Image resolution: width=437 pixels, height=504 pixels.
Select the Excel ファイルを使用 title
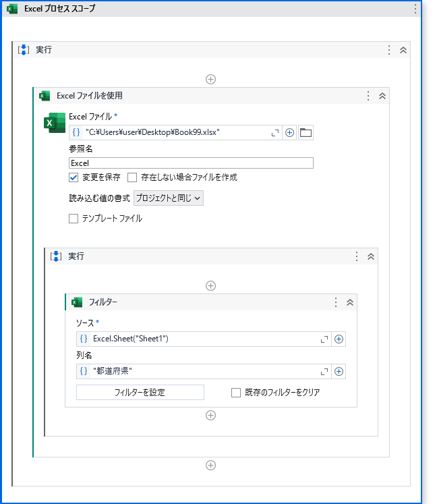pos(90,96)
